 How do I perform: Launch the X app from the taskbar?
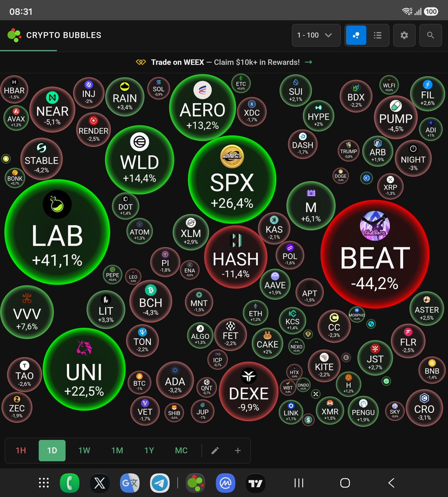[x=100, y=483]
